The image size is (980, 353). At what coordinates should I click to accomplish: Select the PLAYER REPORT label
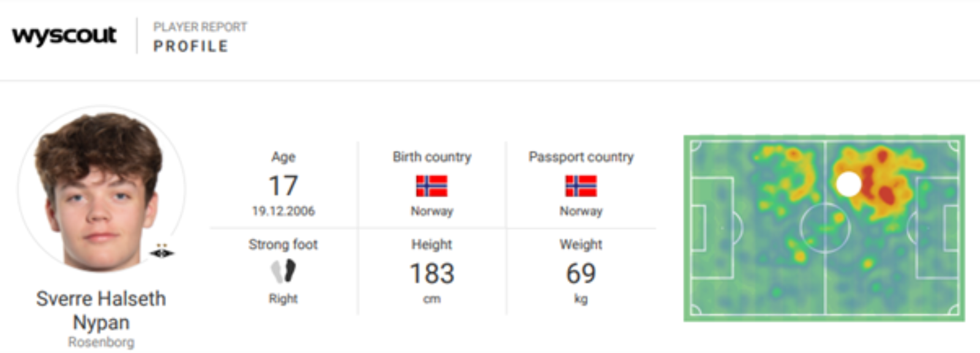pyautogui.click(x=200, y=27)
